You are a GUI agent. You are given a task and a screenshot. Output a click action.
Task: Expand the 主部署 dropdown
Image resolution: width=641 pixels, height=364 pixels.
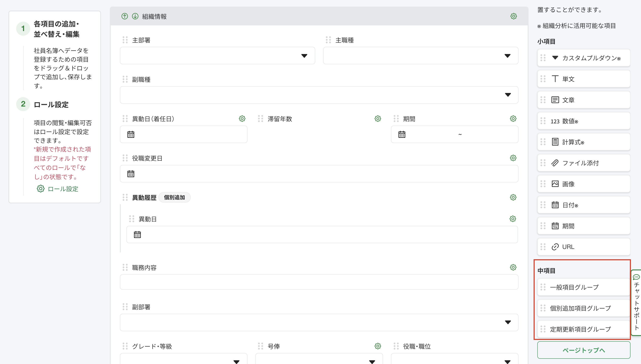pyautogui.click(x=304, y=56)
